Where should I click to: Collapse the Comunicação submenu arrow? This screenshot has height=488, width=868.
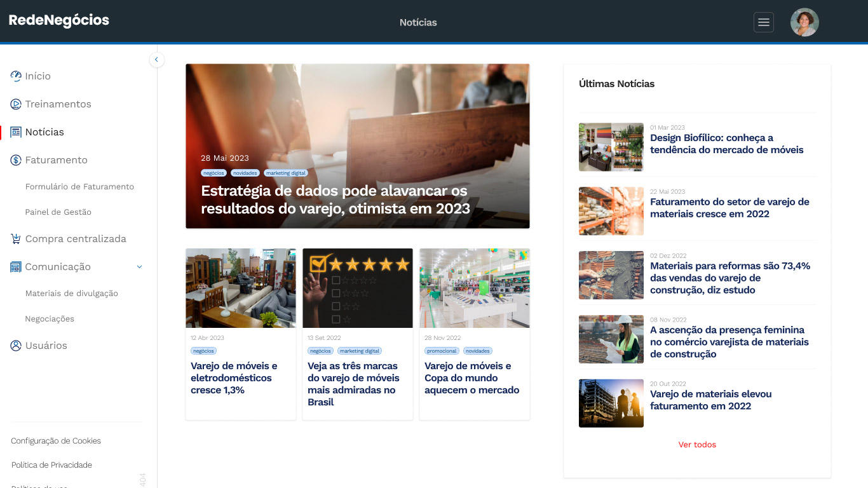[140, 267]
